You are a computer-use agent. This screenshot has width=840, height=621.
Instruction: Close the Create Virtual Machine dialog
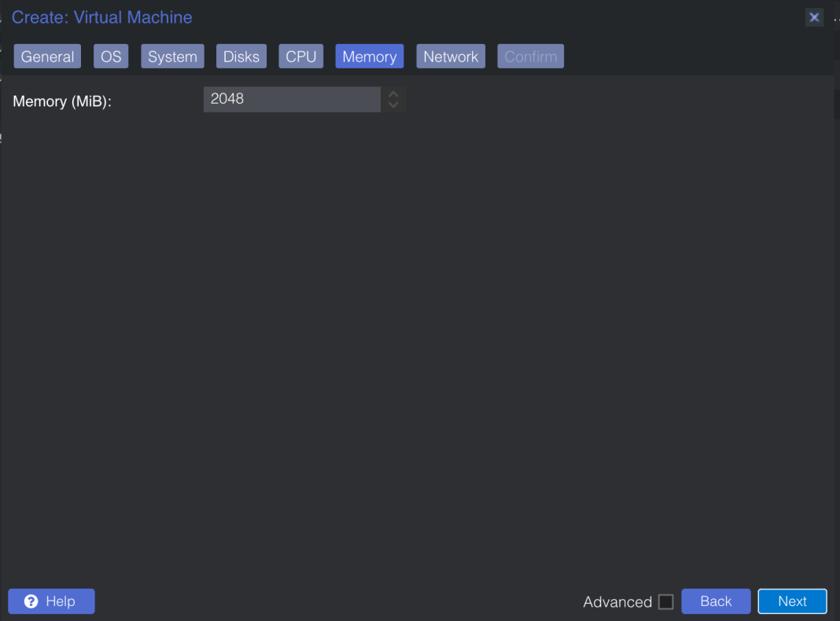click(x=814, y=17)
